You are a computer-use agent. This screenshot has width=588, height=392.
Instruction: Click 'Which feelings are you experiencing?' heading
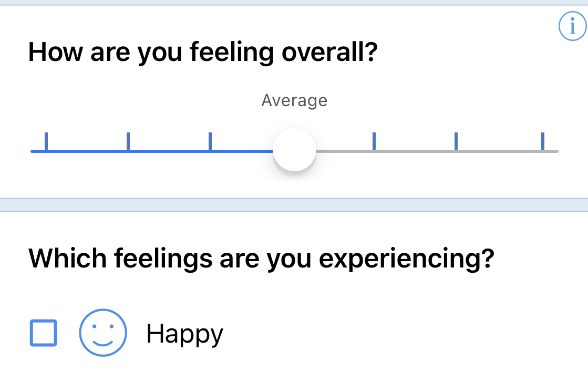[261, 257]
